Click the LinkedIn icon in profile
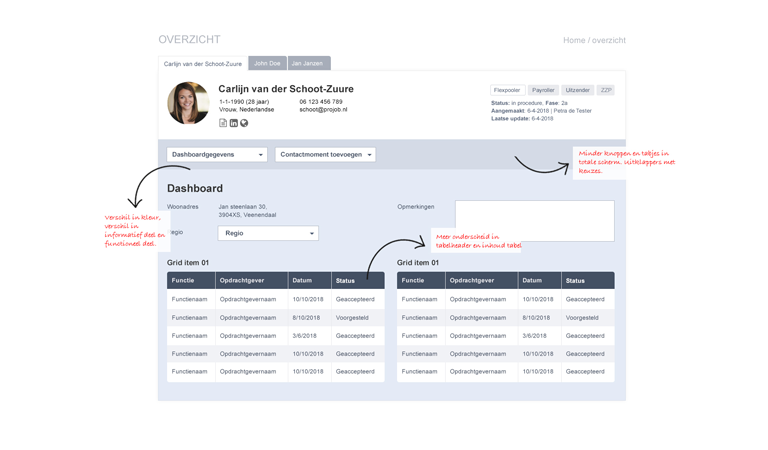Image resolution: width=768 pixels, height=450 pixels. coord(234,123)
